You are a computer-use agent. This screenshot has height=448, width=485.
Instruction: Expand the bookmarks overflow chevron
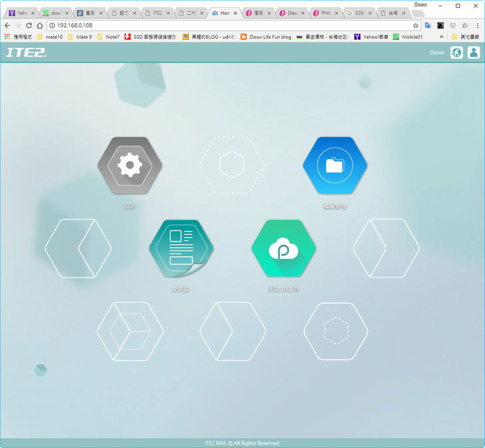[x=441, y=37]
